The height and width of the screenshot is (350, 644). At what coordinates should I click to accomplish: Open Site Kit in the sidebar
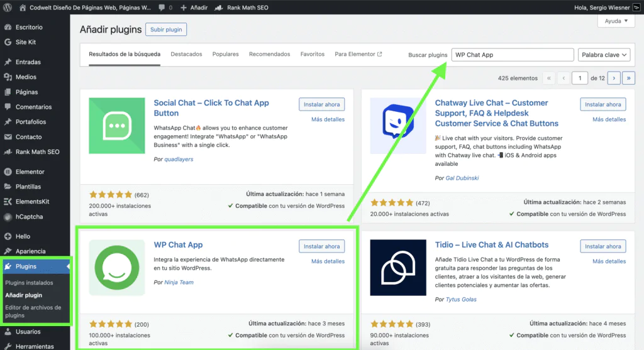click(x=25, y=42)
